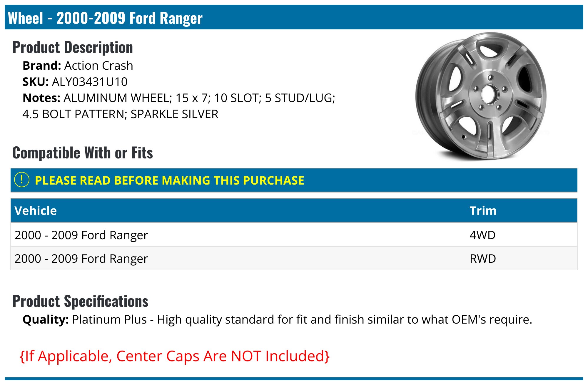Click the Vehicle column header

[36, 211]
